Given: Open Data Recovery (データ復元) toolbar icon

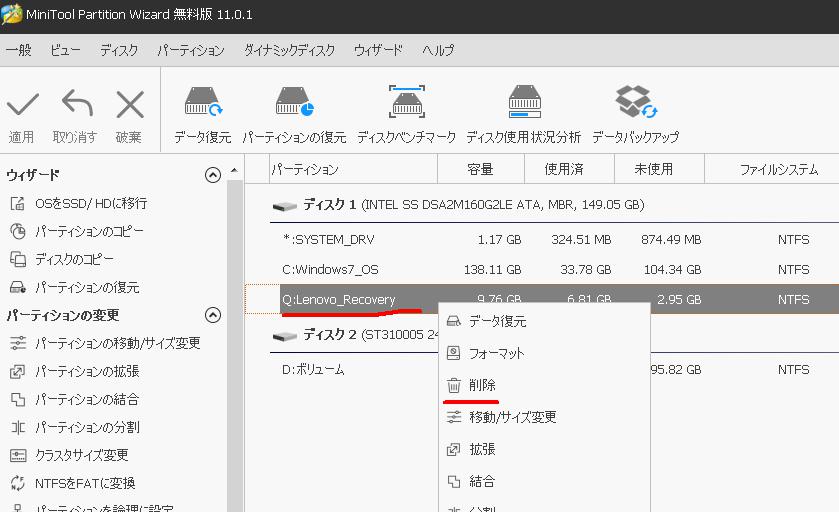Looking at the screenshot, I should click(203, 102).
